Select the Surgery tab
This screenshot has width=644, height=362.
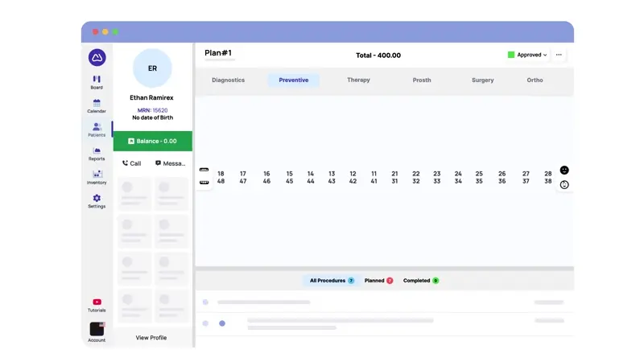483,80
